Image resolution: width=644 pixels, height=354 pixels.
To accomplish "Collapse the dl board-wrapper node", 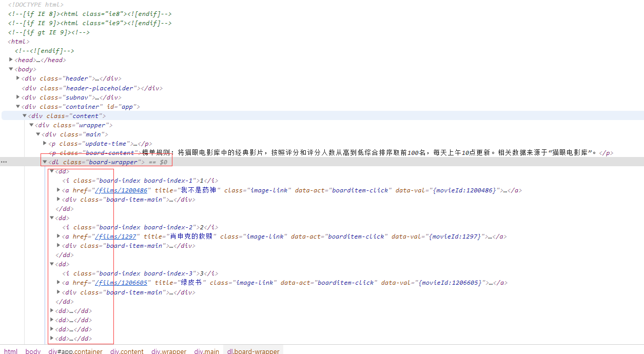I will click(x=45, y=162).
